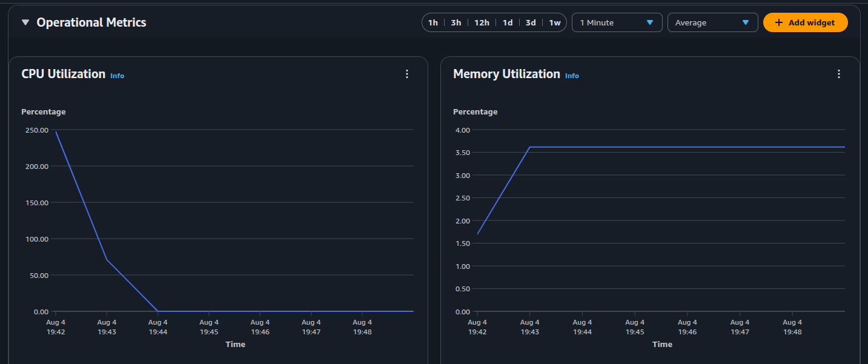Click the Add widget button
Screen dimensions: 868x364
pos(805,22)
